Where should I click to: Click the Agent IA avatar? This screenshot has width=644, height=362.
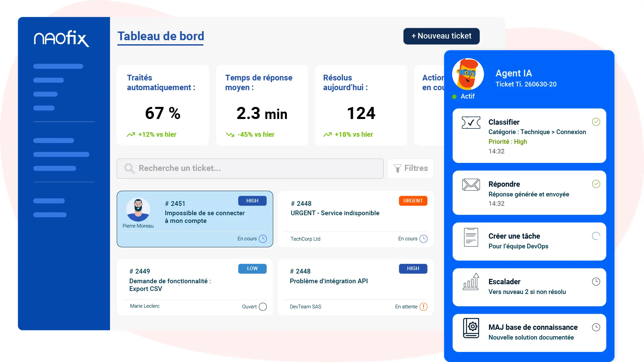[x=468, y=74]
